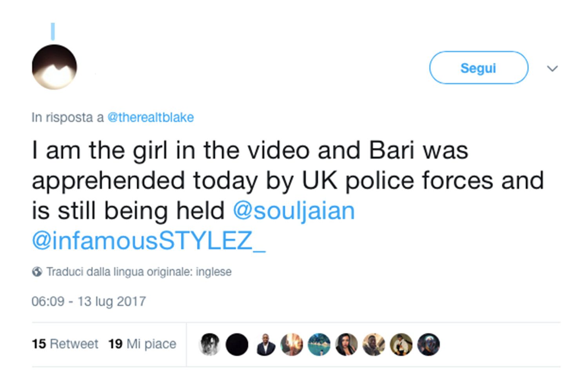
Task: Translate tweet via 'Traduci dalla lingua originale'
Action: 139,272
